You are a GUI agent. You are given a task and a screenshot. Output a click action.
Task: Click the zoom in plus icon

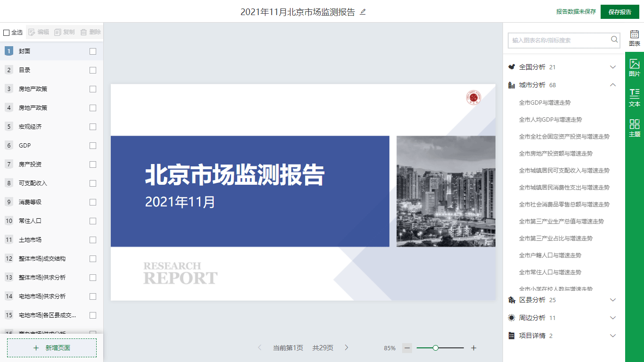(474, 348)
